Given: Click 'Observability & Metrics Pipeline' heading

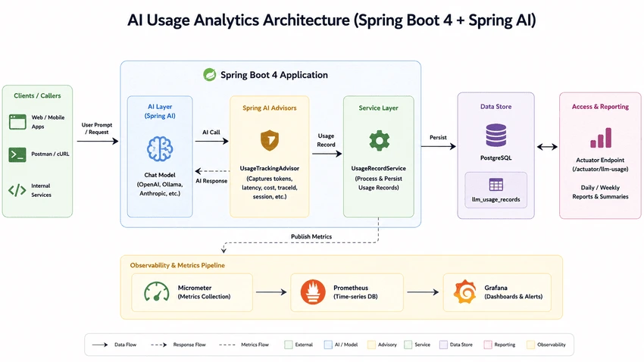Looking at the screenshot, I should click(177, 265).
